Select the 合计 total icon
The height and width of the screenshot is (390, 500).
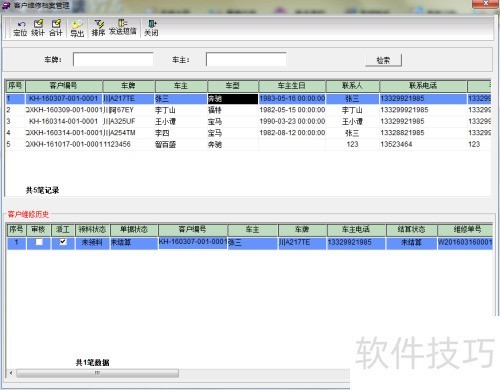(56, 28)
